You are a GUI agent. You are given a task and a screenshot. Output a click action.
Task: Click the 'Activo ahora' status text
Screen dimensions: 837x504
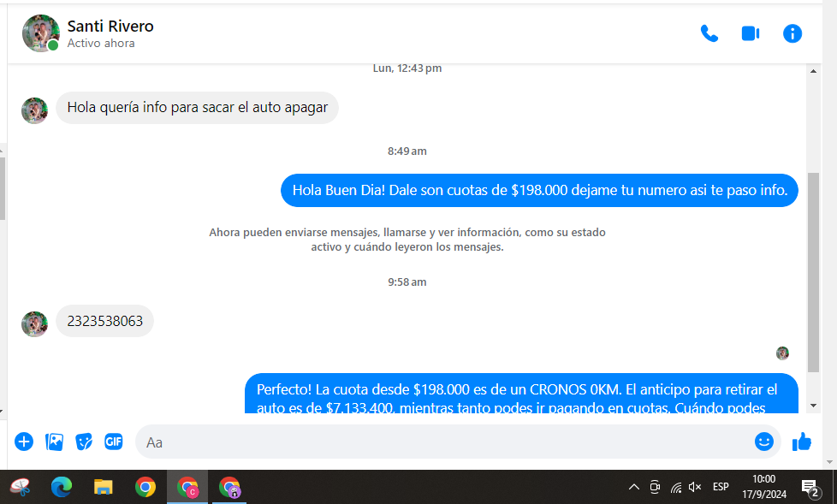101,44
